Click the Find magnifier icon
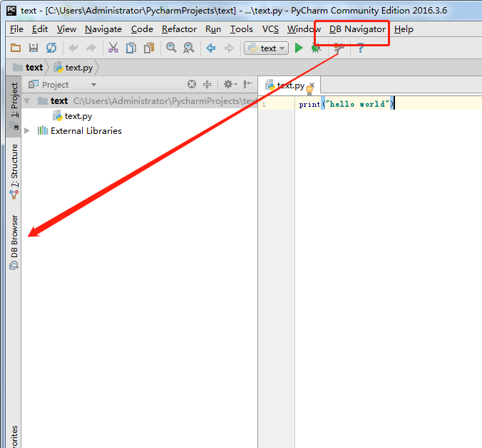This screenshot has width=482, height=448. pyautogui.click(x=171, y=48)
